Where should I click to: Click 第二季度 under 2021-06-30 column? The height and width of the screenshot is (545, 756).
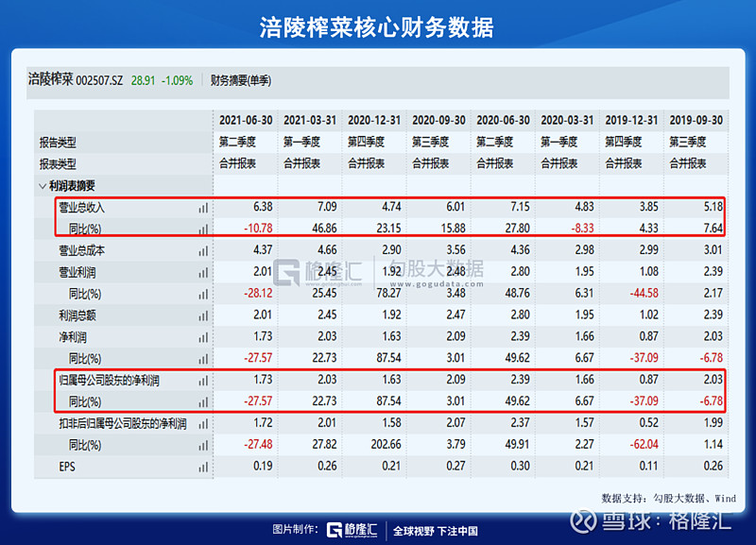click(237, 142)
